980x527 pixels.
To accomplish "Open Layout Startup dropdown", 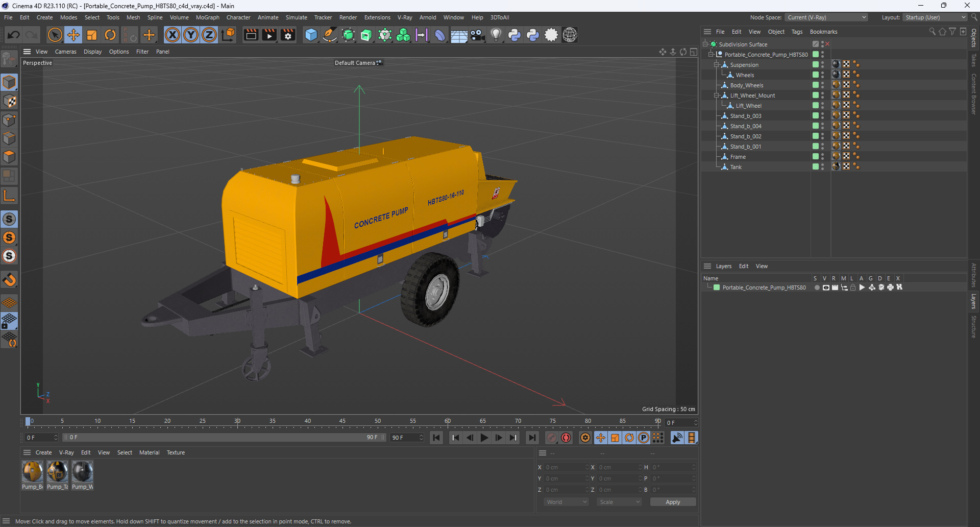I will point(935,17).
